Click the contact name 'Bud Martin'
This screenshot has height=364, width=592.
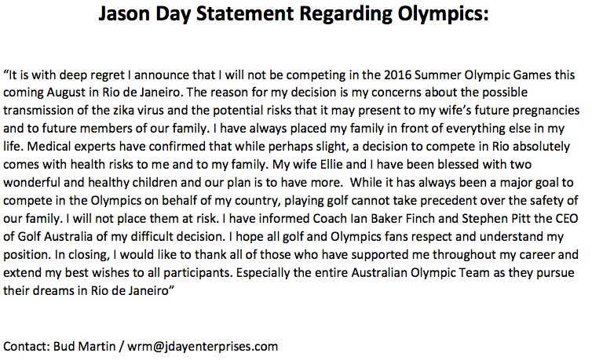(x=84, y=346)
